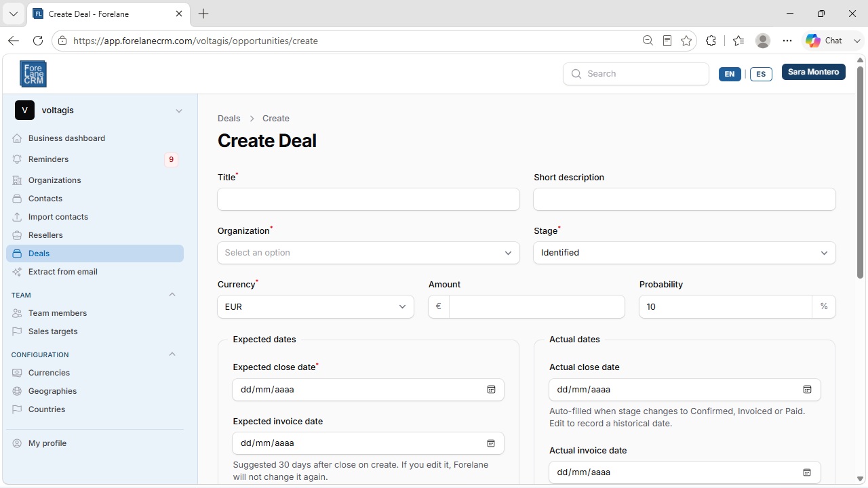Click the Organizations building icon
The image size is (868, 488).
tap(17, 180)
